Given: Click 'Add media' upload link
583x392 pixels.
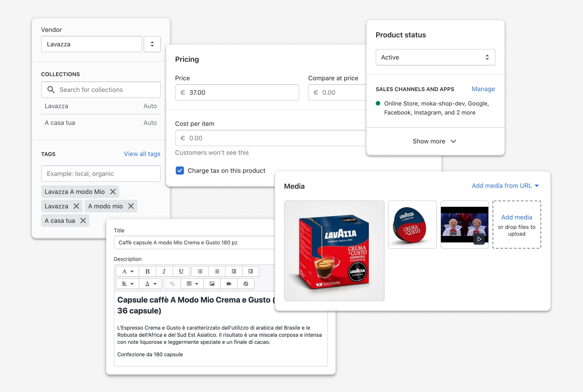Looking at the screenshot, I should tap(517, 217).
